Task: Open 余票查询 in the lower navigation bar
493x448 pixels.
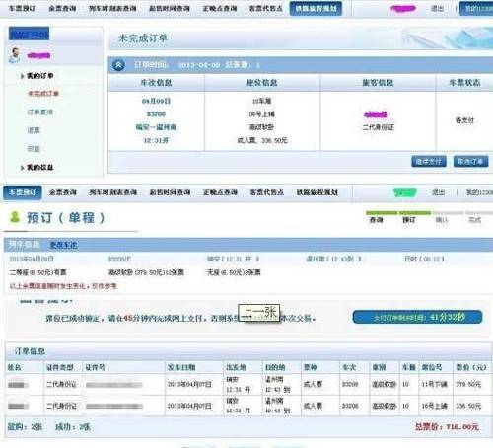Action: pos(62,192)
